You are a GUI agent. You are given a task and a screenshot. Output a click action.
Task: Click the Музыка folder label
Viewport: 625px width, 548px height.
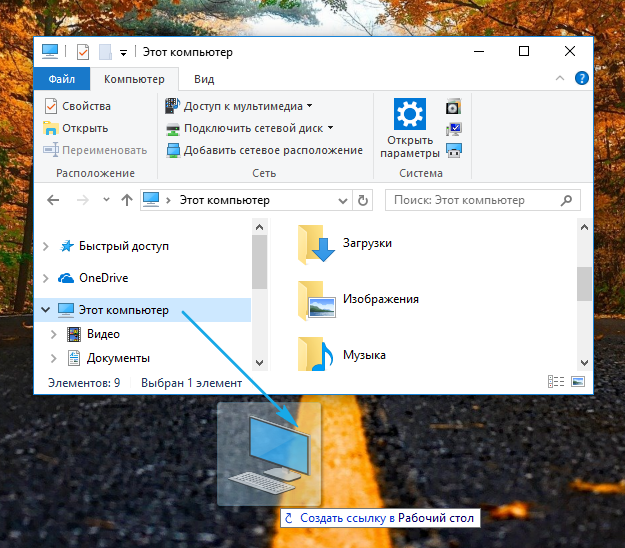(x=364, y=355)
